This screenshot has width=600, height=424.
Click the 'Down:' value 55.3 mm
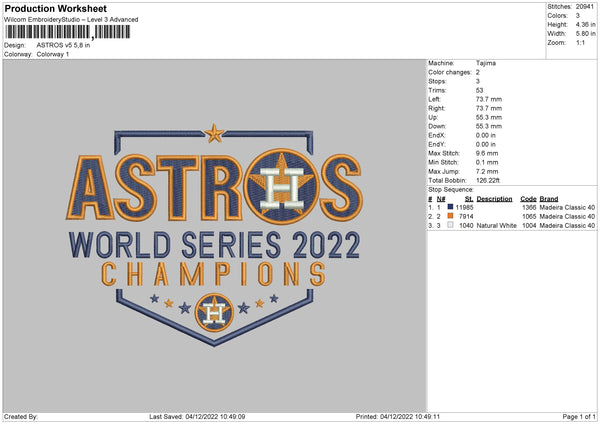click(489, 126)
